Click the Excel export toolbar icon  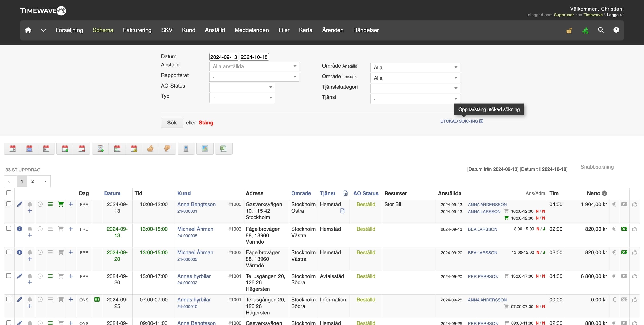point(224,149)
